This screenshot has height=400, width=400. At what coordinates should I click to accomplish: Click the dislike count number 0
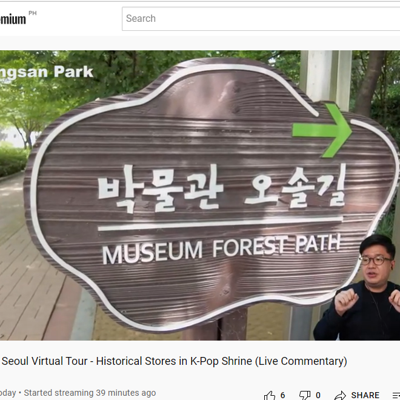click(x=318, y=395)
